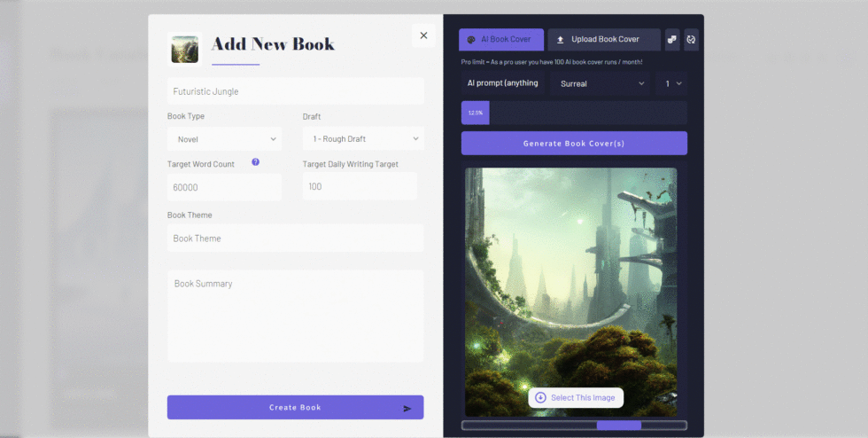
Task: Click the Target Word Count help icon
Action: point(255,163)
